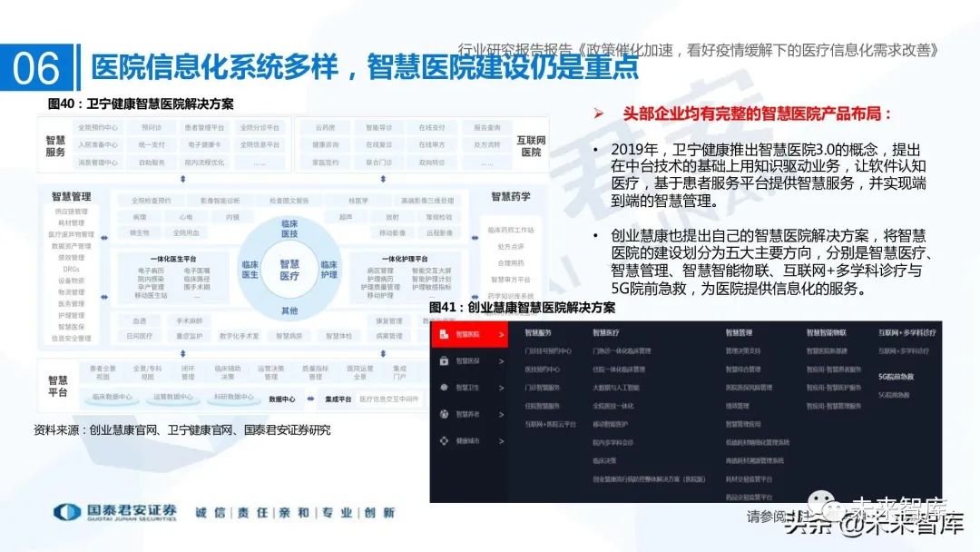Select the 智慧医院 menu item

(469, 334)
